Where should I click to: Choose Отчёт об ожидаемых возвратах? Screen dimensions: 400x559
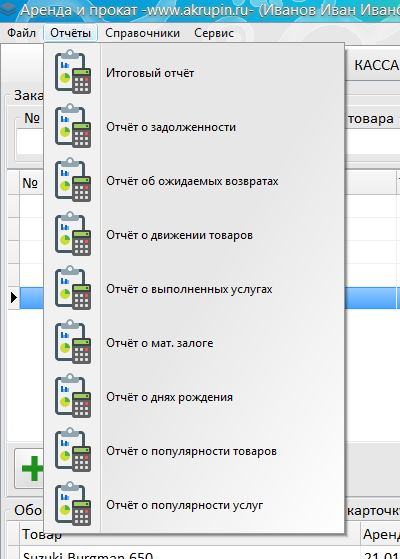194,181
